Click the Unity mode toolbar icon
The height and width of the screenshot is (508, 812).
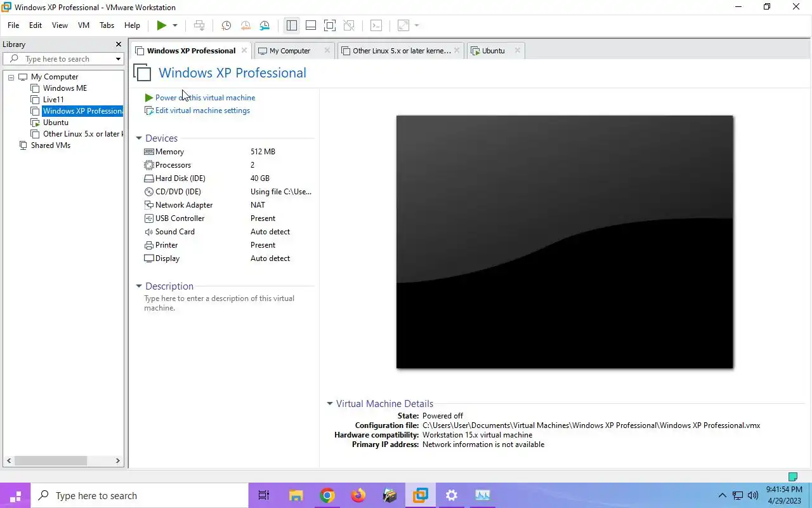tap(349, 25)
